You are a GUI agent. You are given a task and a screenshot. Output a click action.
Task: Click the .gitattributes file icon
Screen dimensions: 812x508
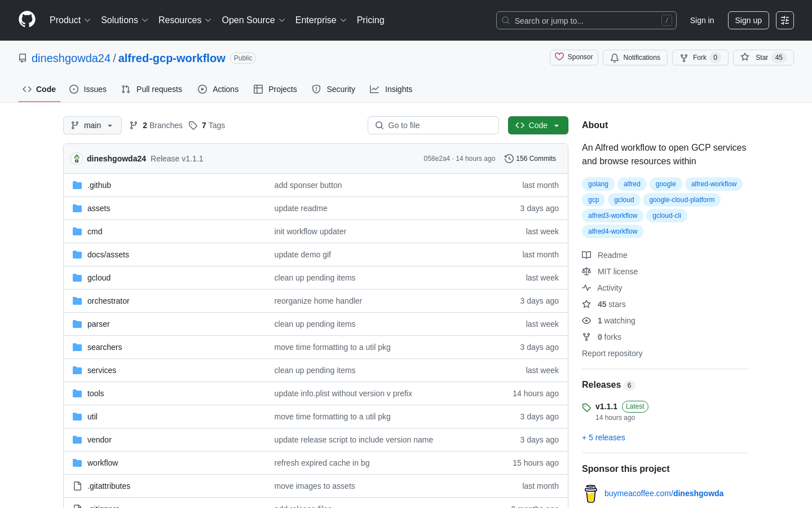point(77,486)
